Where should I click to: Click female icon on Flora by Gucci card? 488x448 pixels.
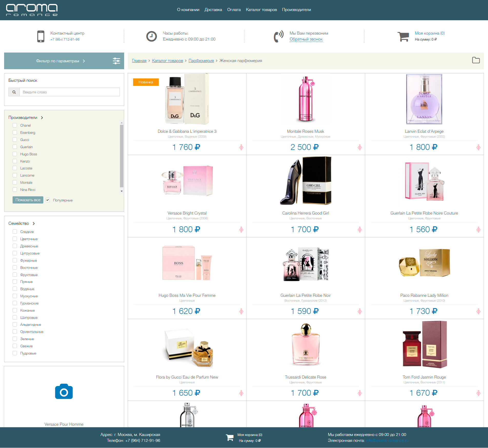[241, 393]
